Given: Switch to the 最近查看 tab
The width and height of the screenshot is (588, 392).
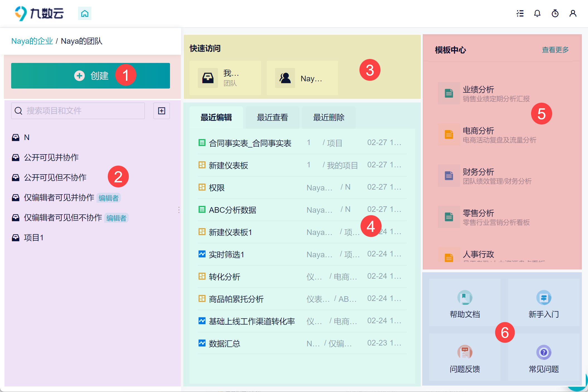Looking at the screenshot, I should point(272,117).
